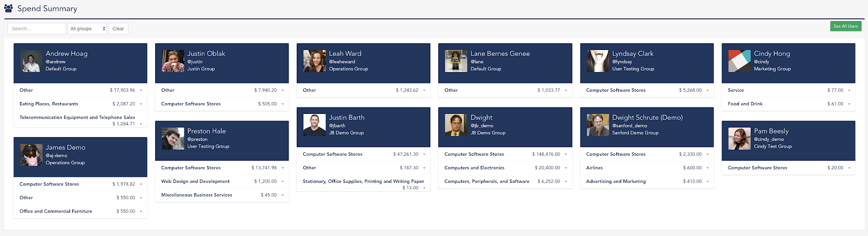Expand Dwight Schrute's Advertising and Marketing arrow
868x236 pixels.
(x=707, y=182)
